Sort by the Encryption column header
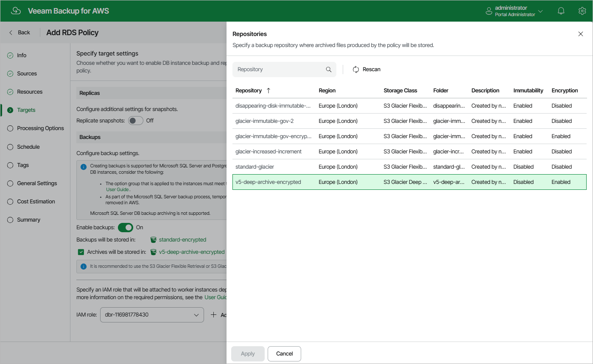Screen dimensions: 593x364 (565, 91)
